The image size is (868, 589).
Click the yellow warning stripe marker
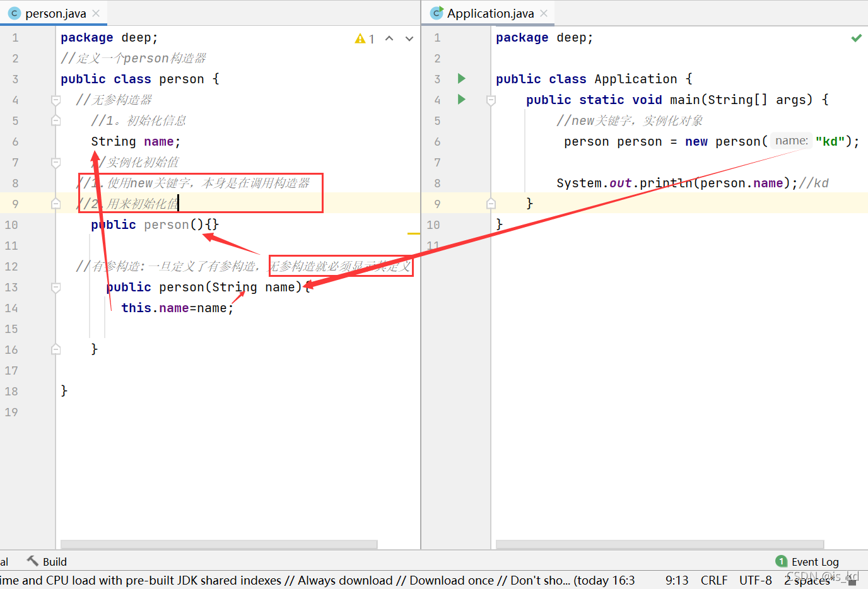(414, 233)
